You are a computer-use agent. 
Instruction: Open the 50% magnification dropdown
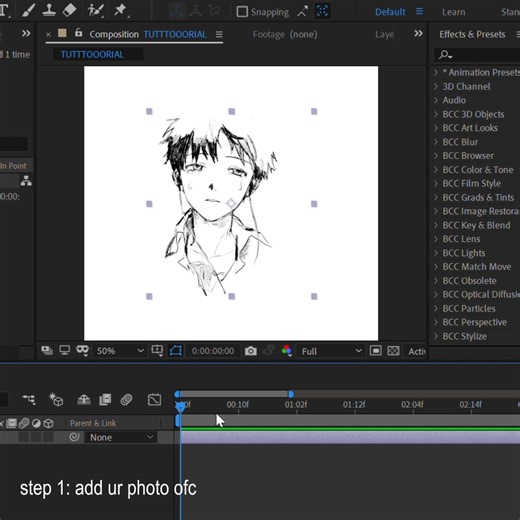coord(119,351)
